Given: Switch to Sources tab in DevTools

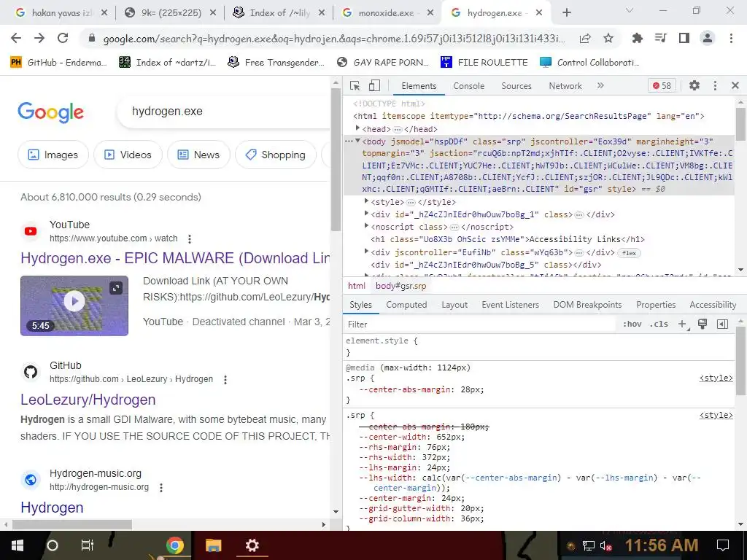Looking at the screenshot, I should tap(516, 86).
